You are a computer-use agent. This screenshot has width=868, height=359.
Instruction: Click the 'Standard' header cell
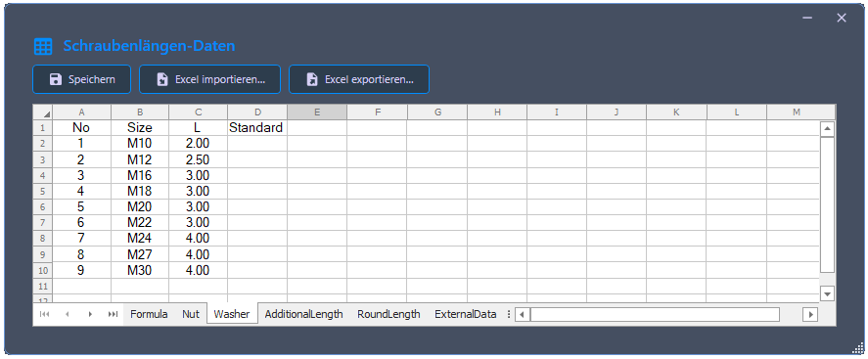257,128
